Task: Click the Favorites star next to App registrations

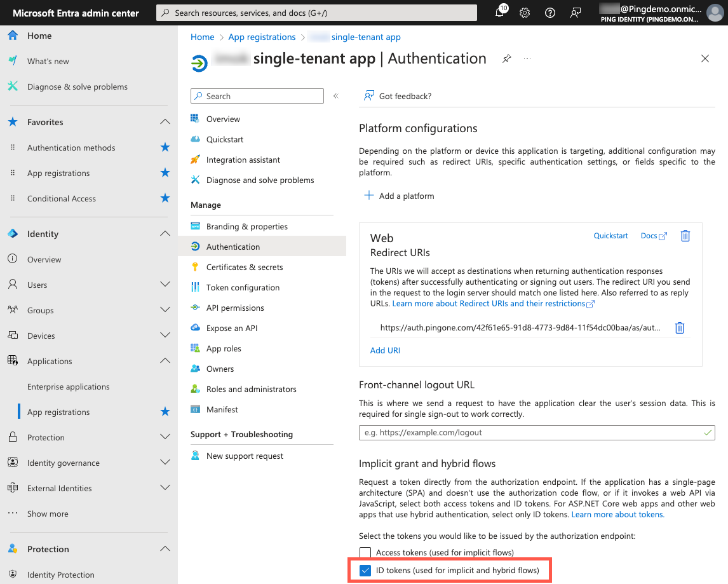Action: click(x=165, y=173)
